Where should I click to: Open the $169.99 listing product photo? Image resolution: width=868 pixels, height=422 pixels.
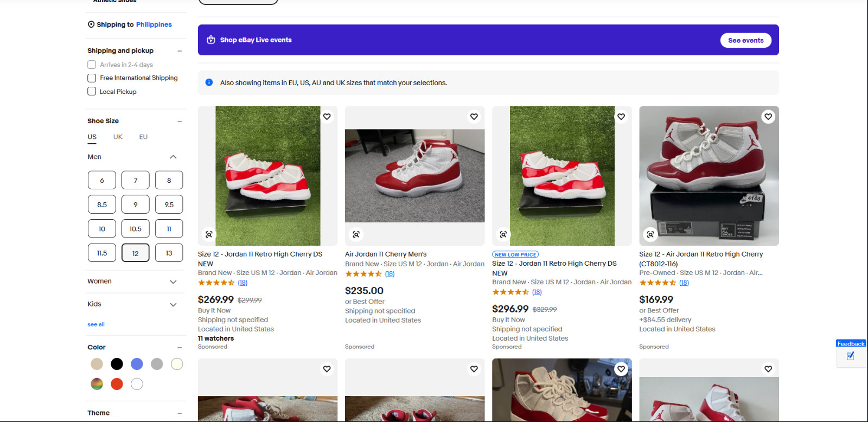click(709, 176)
